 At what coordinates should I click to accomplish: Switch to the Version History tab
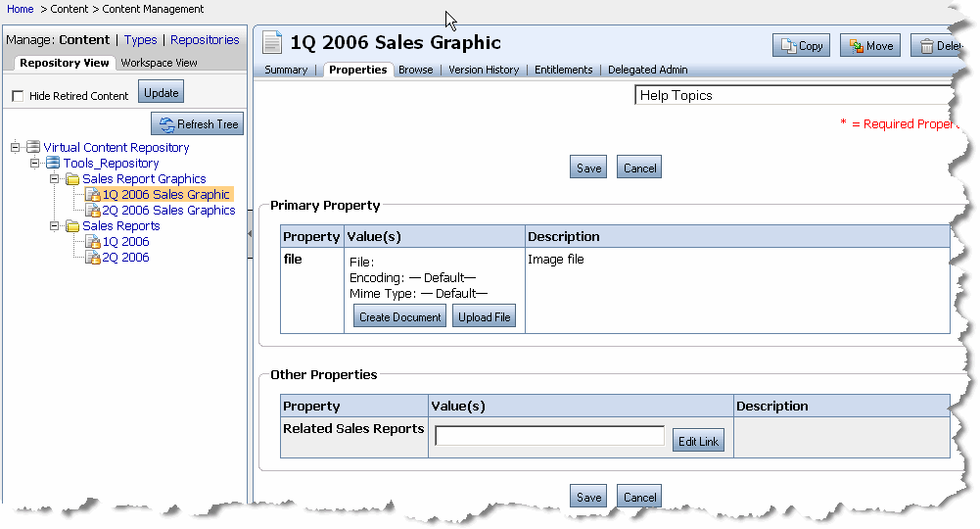484,70
